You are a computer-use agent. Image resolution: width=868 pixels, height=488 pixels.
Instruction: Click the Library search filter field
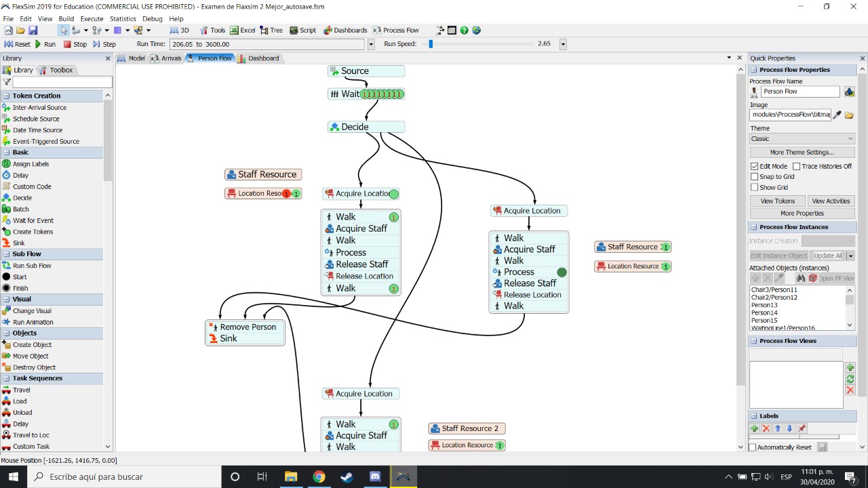click(62, 82)
